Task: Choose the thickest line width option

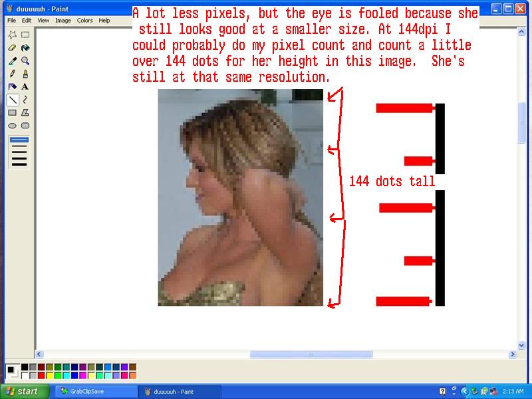Action: point(19,164)
